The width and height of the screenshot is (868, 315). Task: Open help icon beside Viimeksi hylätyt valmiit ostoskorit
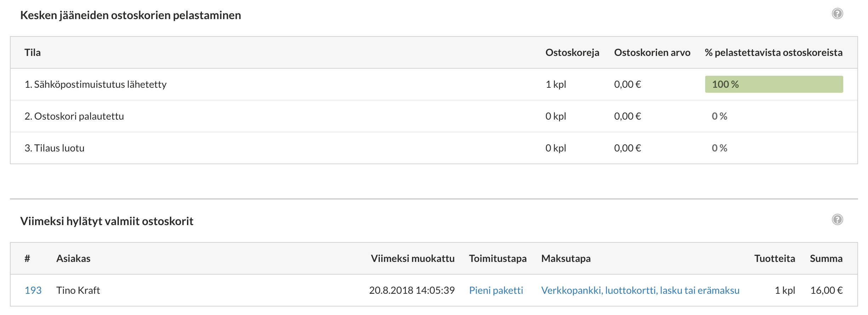pos(837,220)
